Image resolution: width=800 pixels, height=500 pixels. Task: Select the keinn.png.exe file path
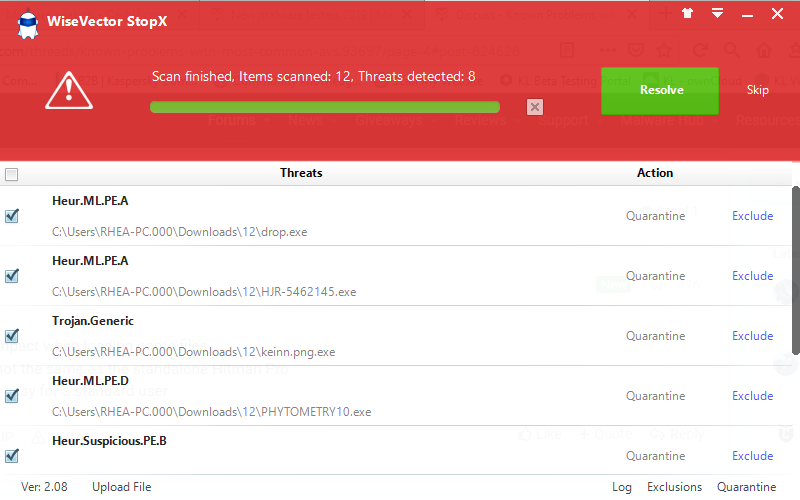[x=193, y=352]
